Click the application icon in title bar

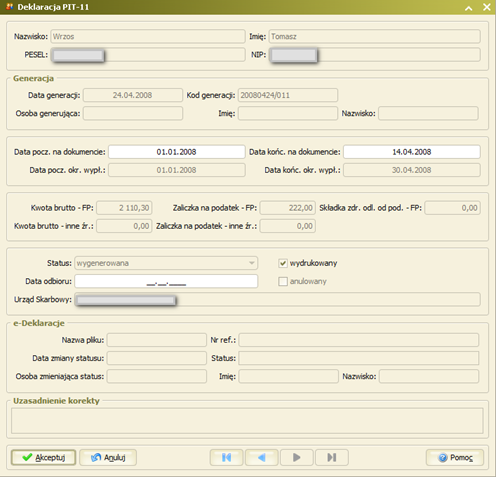tap(9, 7)
